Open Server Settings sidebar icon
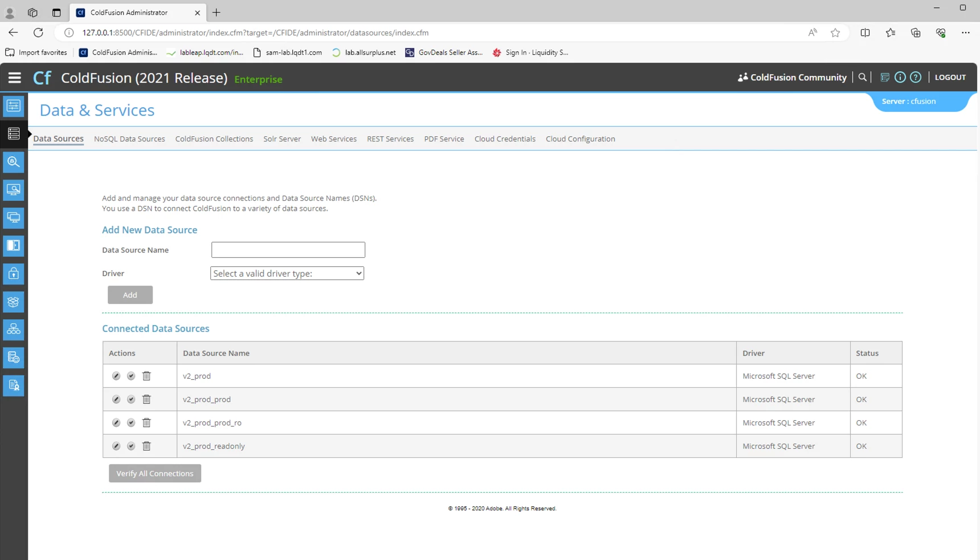The image size is (980, 560). tap(14, 105)
